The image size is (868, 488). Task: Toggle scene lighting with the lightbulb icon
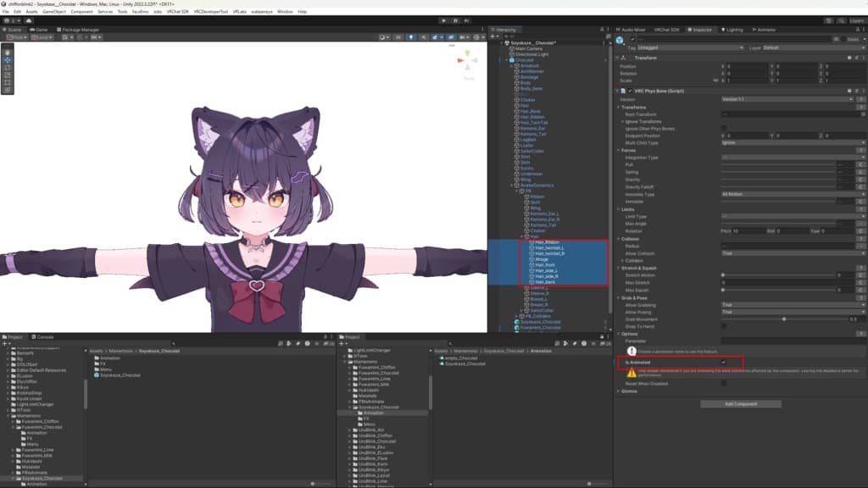pos(410,37)
